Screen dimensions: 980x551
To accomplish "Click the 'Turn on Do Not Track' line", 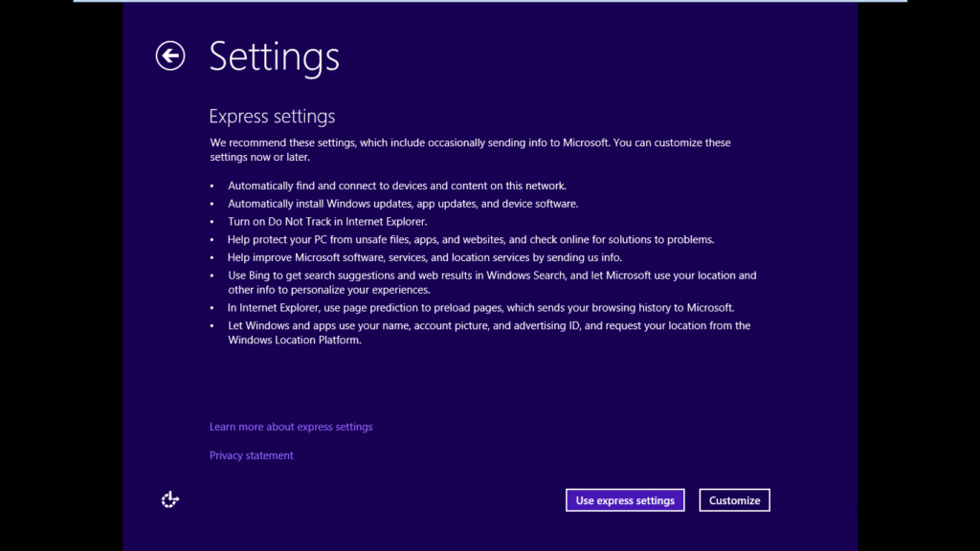I will (x=326, y=222).
